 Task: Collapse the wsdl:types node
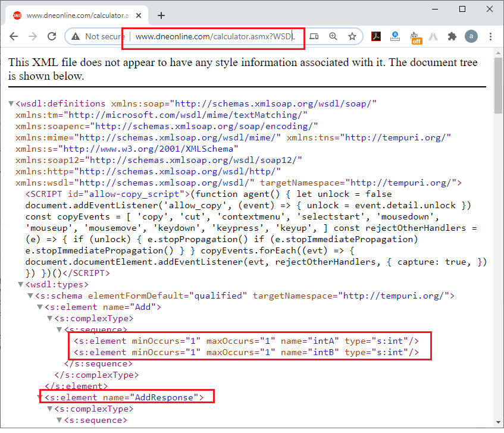pos(21,284)
